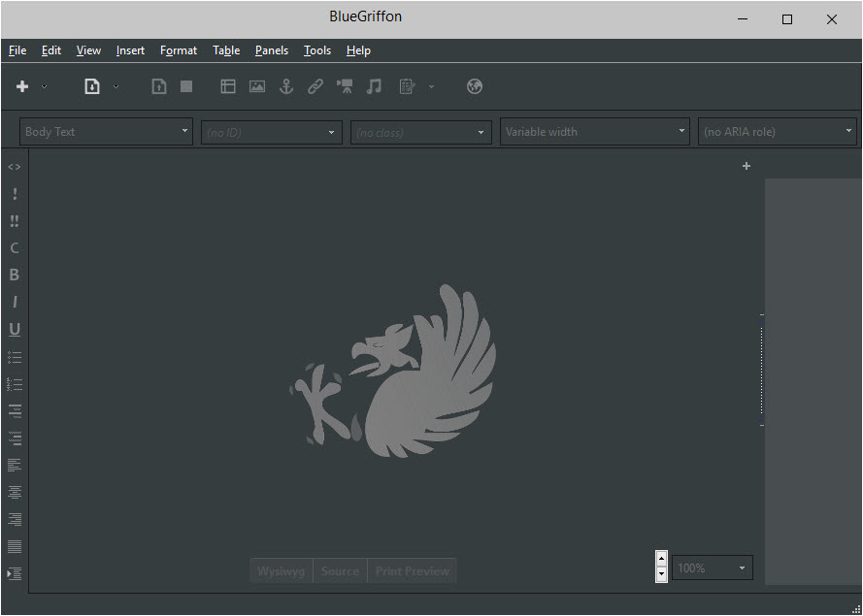Click the side panel splitter grip
The width and height of the screenshot is (863, 616).
tap(762, 370)
